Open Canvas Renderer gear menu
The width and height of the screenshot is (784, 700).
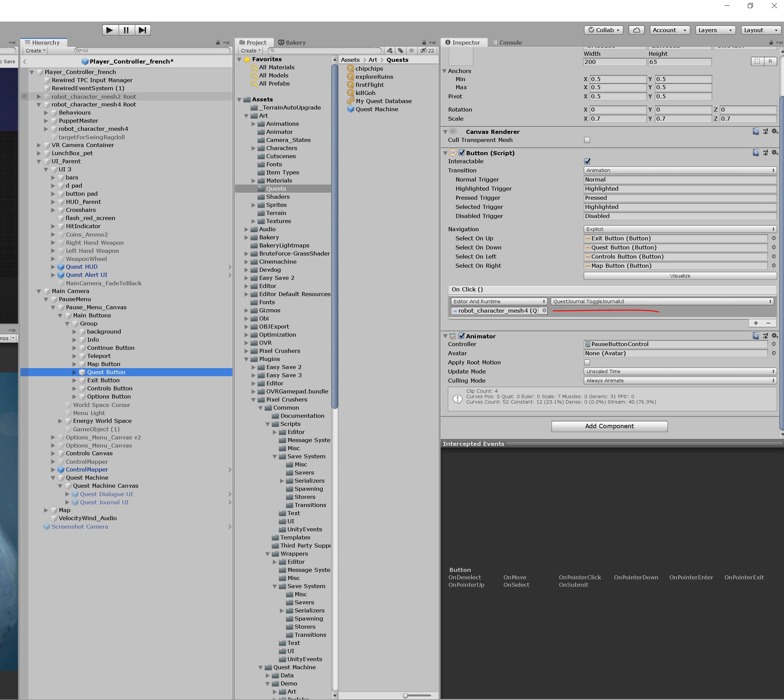pos(775,131)
